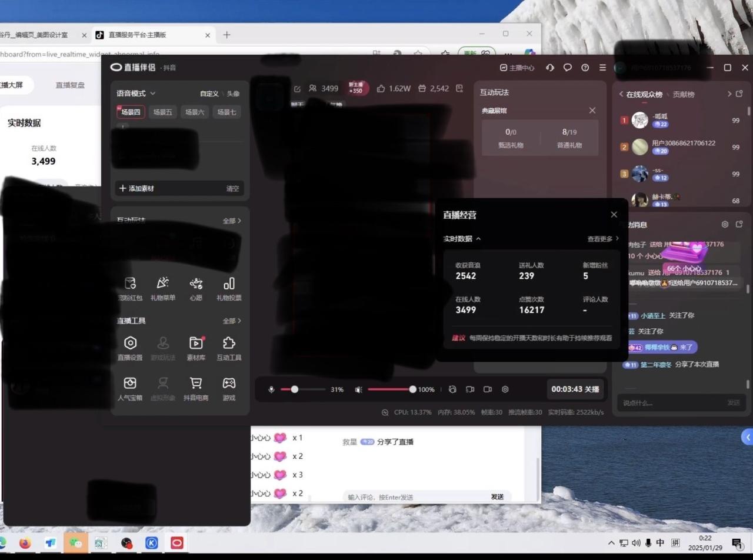Open 直播设置 live settings
The height and width of the screenshot is (560, 753).
pyautogui.click(x=130, y=344)
